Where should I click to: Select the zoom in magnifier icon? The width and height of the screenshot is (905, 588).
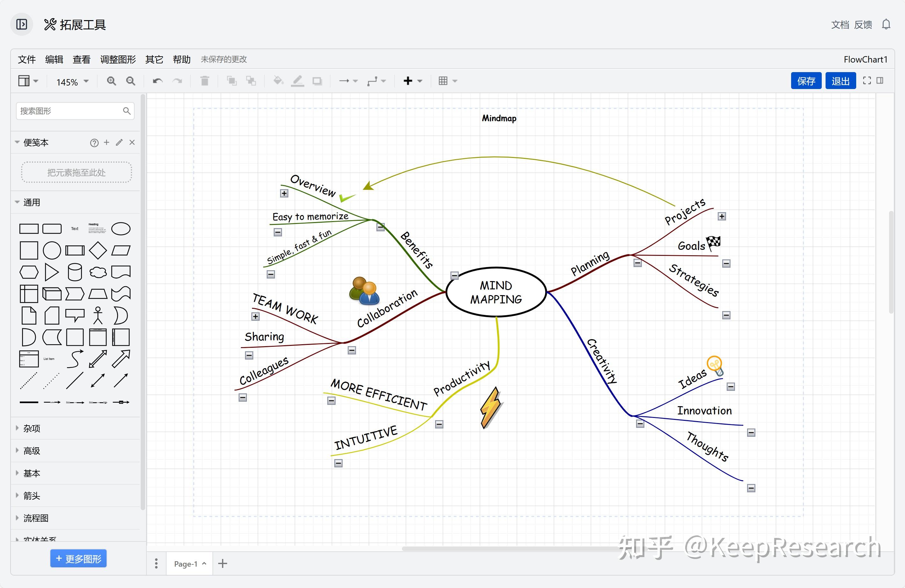point(111,81)
